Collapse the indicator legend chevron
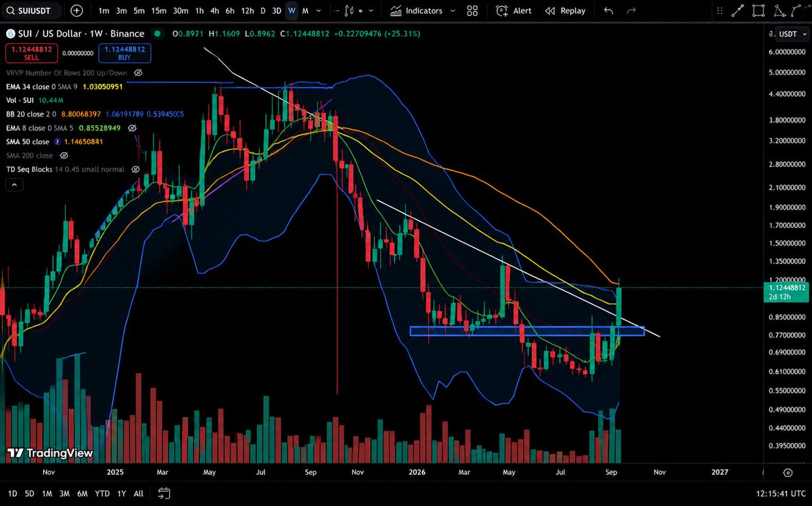Image resolution: width=812 pixels, height=506 pixels. coord(14,185)
